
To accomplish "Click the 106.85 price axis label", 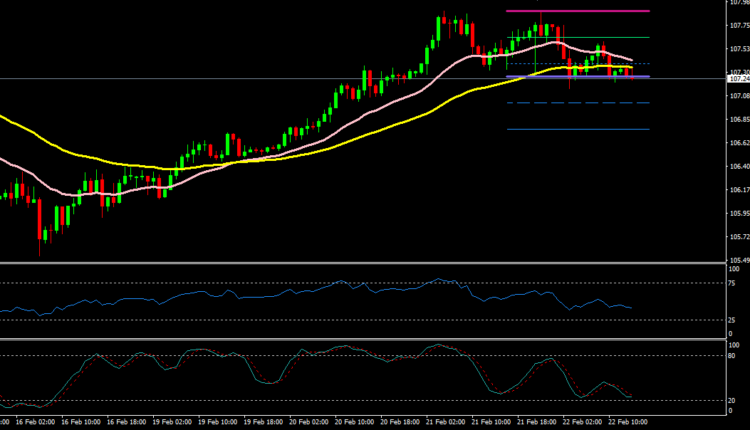I will coord(737,120).
